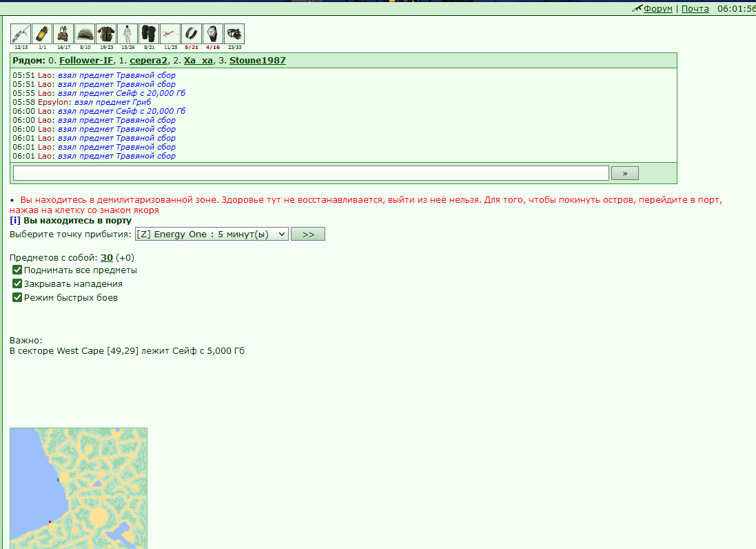Focus the chat message input field
This screenshot has height=549, width=756.
311,173
